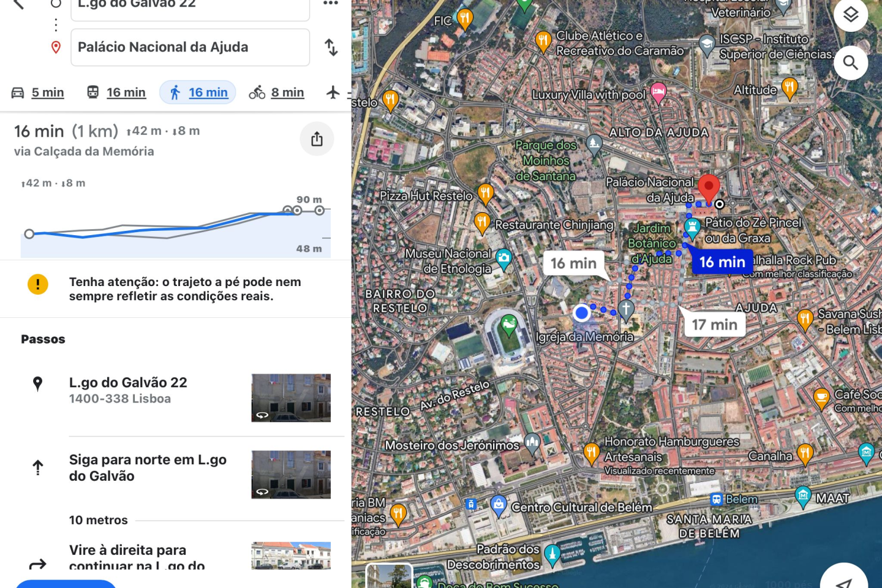Screen dimensions: 882x588
Task: Edit the L.go do Galvão 22 origin field
Action: pos(190,7)
